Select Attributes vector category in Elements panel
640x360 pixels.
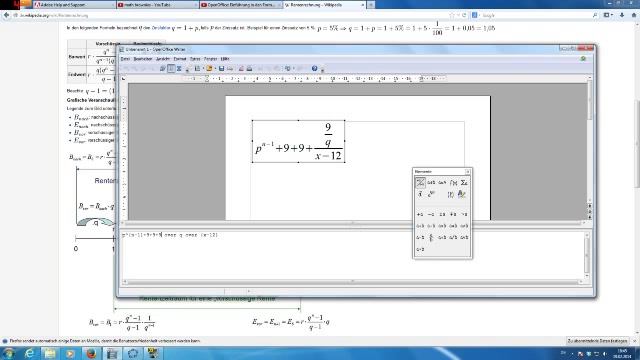[420, 194]
